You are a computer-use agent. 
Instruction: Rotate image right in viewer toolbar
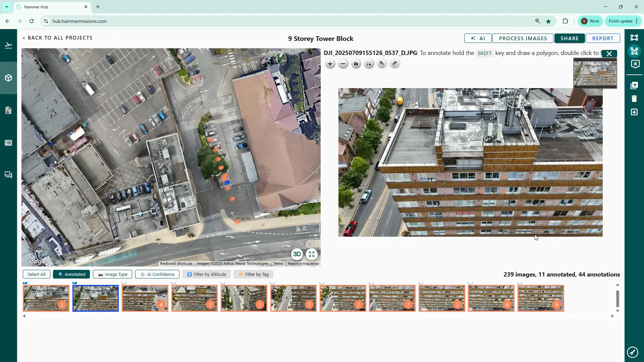(395, 64)
